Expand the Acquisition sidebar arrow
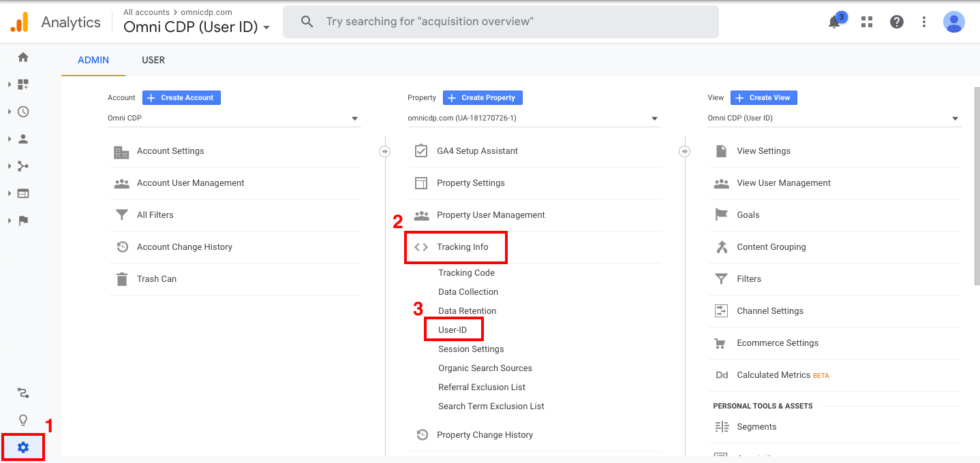Viewport: 980px width, 463px height. point(10,166)
